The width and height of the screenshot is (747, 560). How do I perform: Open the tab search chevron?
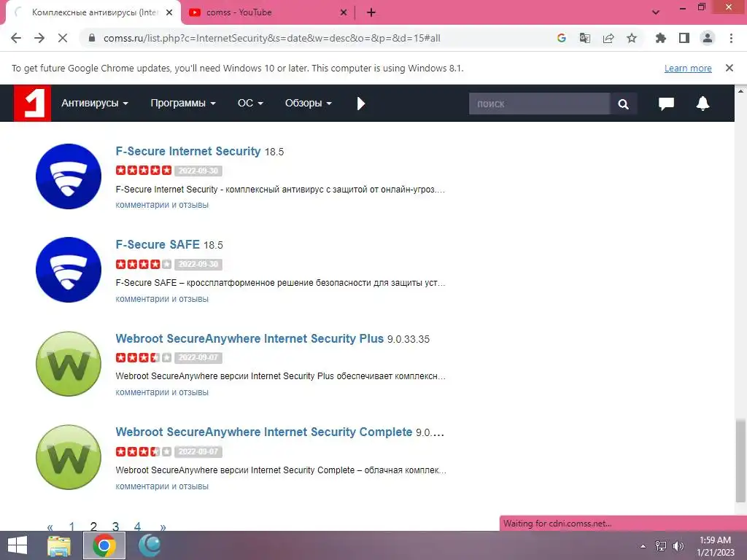[656, 12]
